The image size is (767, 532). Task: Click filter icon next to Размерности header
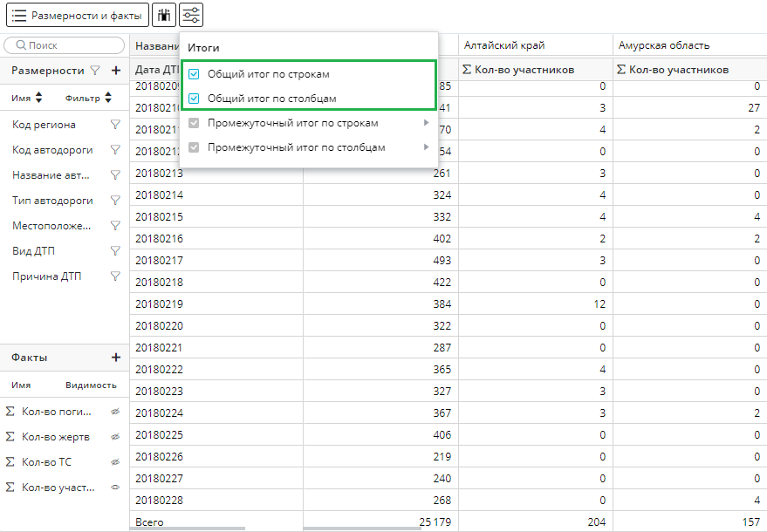tap(95, 71)
